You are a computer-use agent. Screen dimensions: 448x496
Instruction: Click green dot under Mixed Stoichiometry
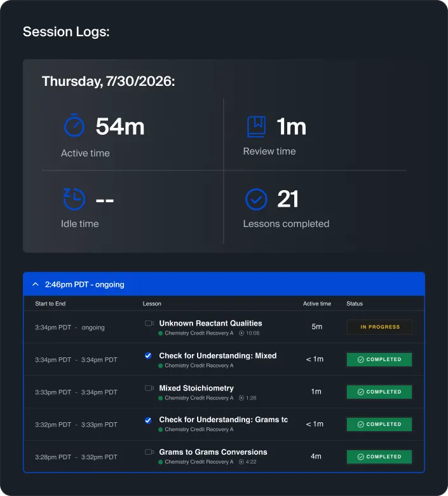coord(160,398)
